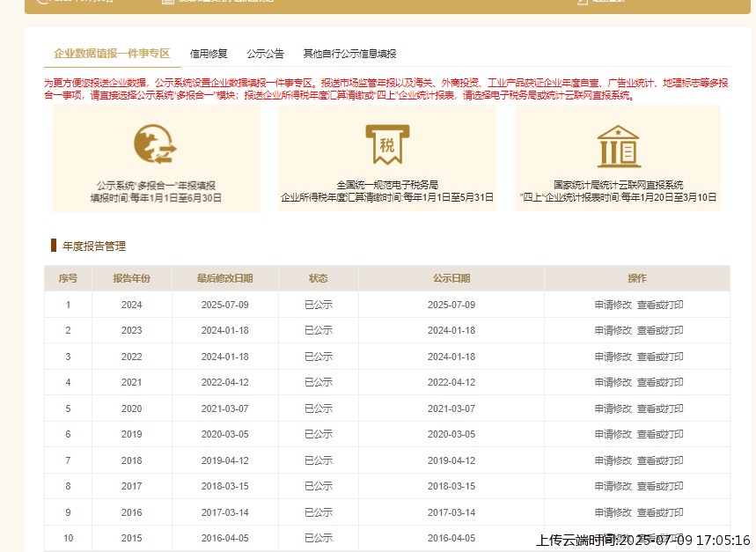The image size is (756, 552).
Task: Click 已公示 status in the 2024 row
Action: [x=319, y=305]
